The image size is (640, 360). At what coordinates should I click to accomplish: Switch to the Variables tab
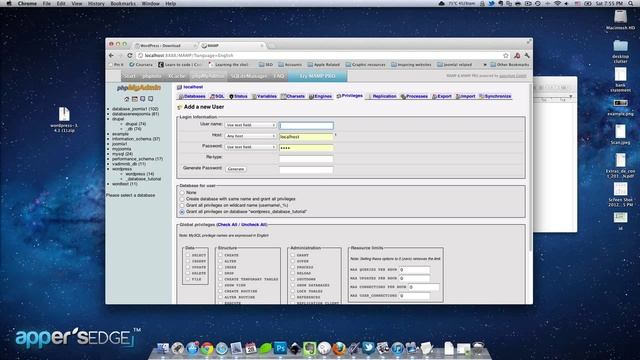264,96
